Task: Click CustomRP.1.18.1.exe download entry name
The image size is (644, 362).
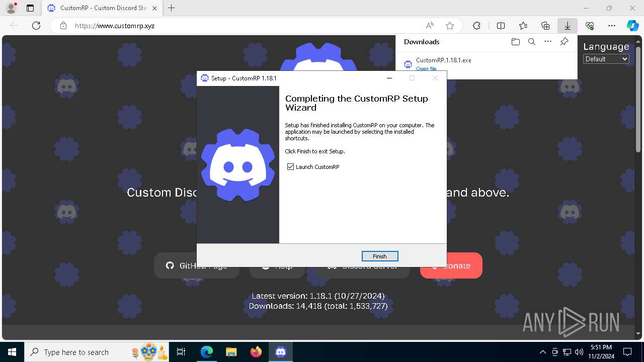Action: [x=444, y=60]
